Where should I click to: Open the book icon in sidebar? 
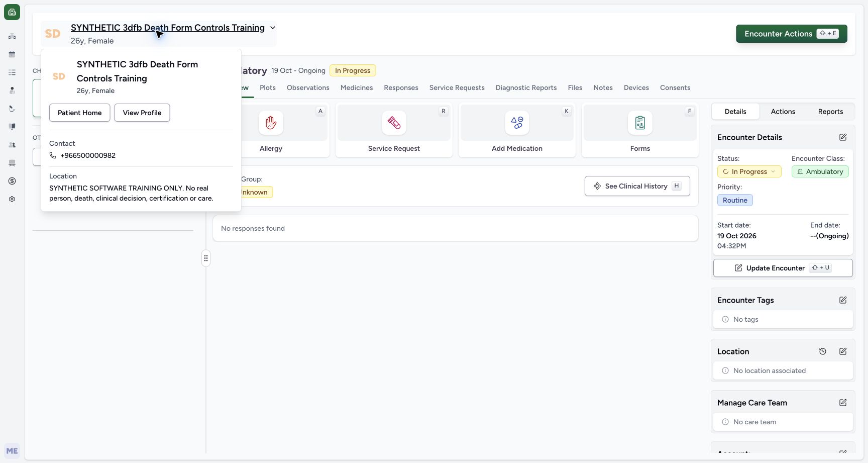coord(12,127)
